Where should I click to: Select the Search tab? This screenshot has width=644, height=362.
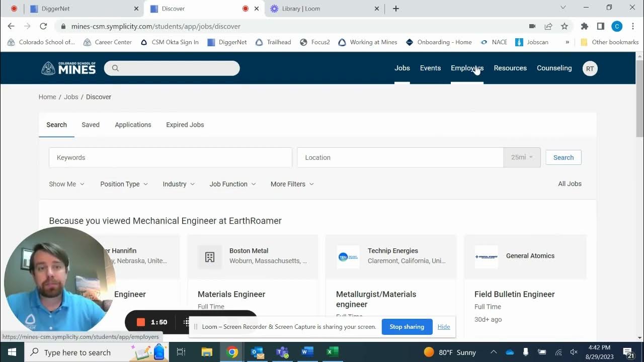56,125
